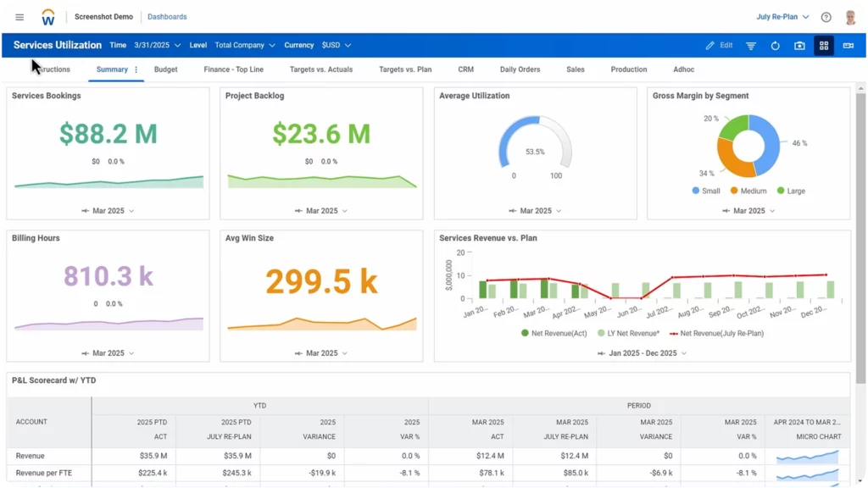Switch to the Budget tab
Screen dimensions: 868x488
(x=164, y=69)
